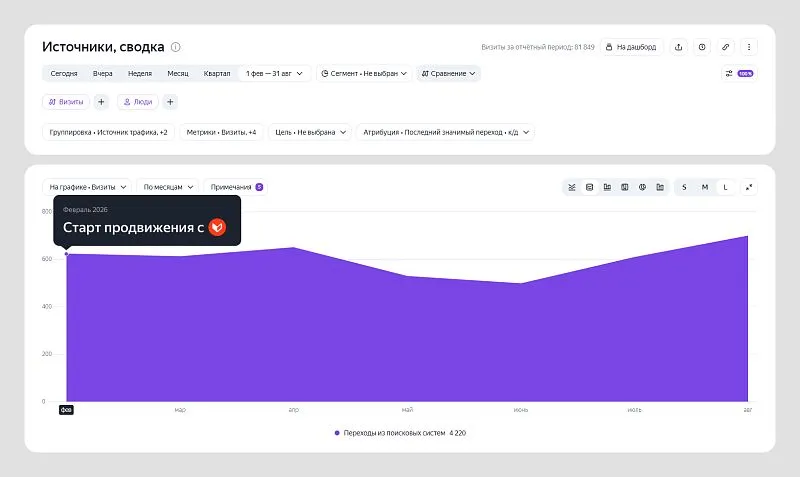Click the авг label on x-axis
Screen dimensions: 800x477
748,410
